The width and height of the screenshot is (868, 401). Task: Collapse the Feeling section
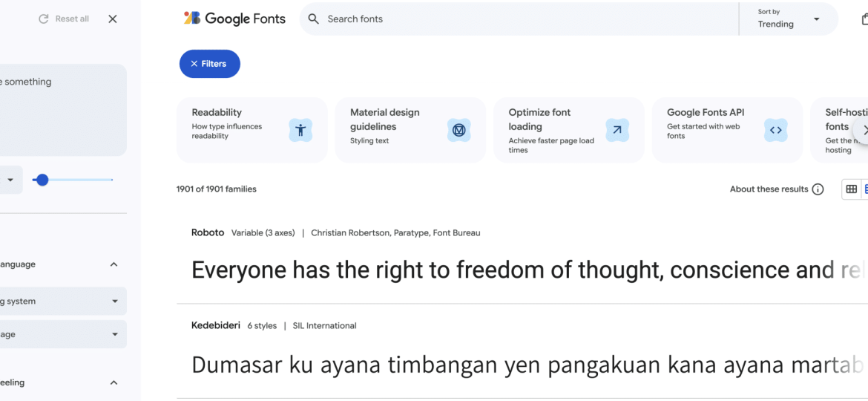114,383
